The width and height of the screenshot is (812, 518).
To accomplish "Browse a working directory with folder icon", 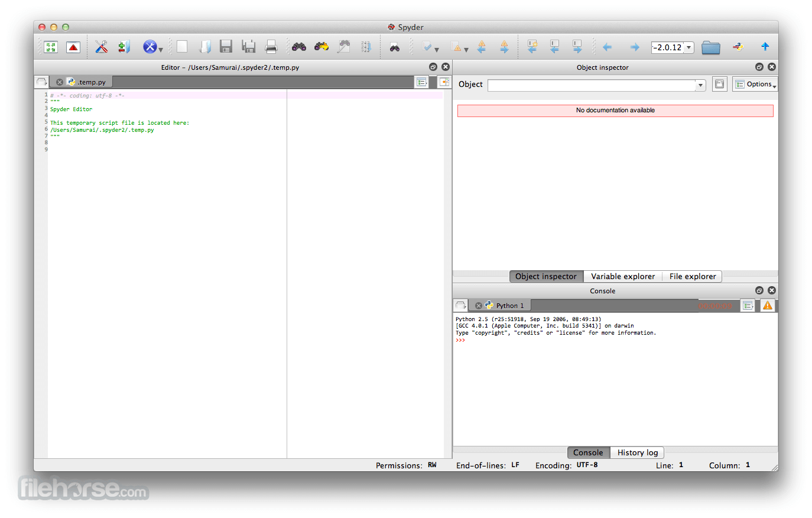I will tap(711, 47).
